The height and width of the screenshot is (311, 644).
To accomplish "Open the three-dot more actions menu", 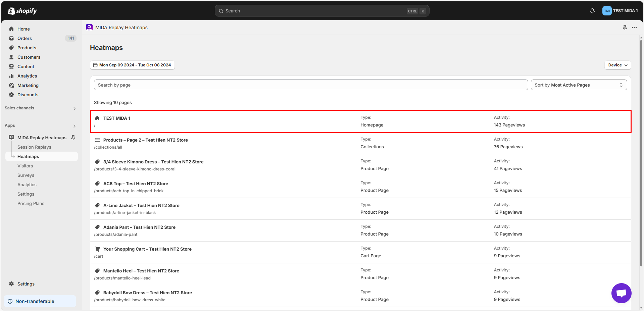I will (634, 28).
